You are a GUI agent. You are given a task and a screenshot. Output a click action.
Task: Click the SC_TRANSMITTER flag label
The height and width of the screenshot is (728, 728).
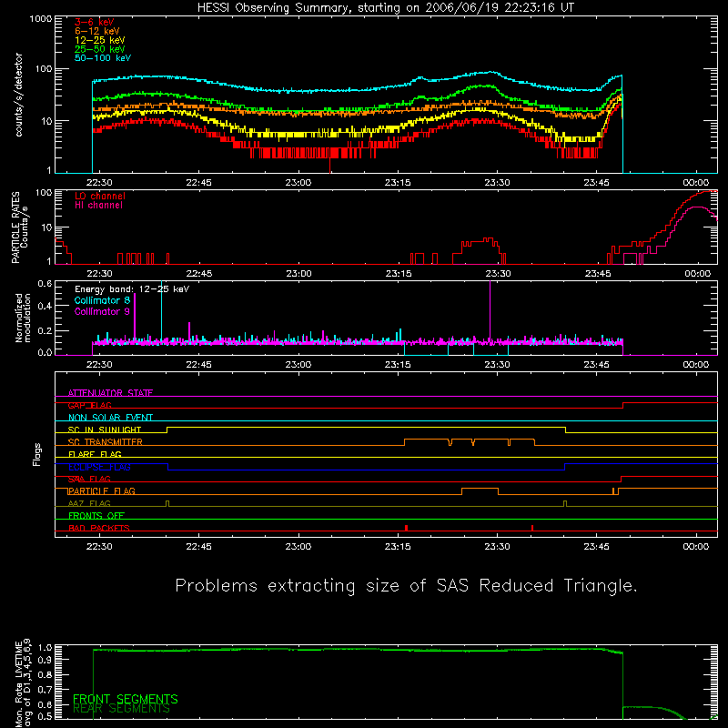pos(105,442)
